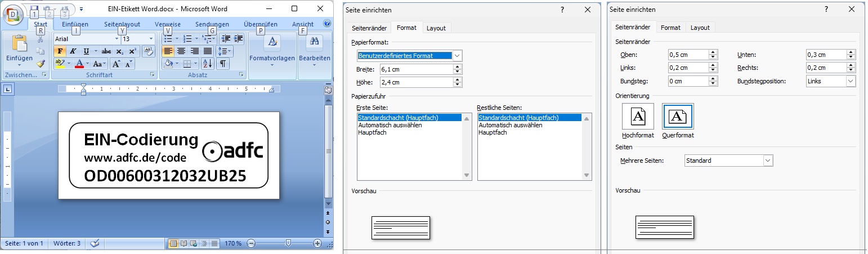The width and height of the screenshot is (868, 254).
Task: Apply italic with the K button
Action: 73,51
